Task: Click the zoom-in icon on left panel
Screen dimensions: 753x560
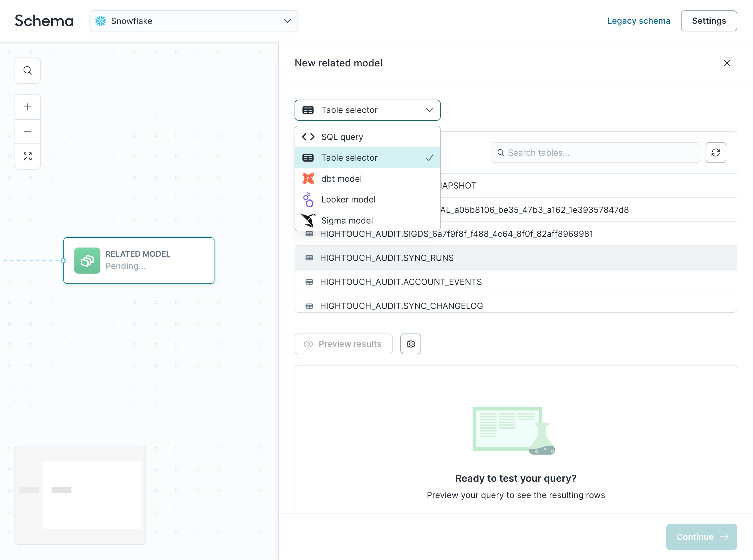Action: [x=28, y=106]
